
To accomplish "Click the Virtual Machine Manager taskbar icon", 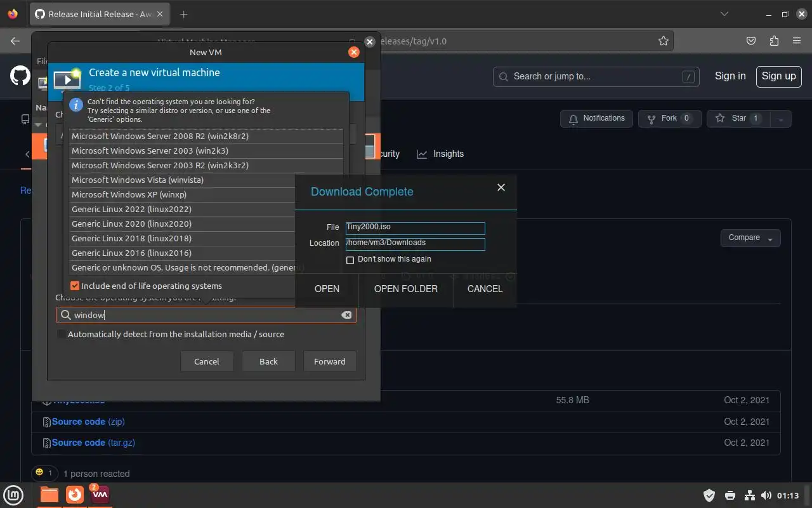I will pos(100,495).
